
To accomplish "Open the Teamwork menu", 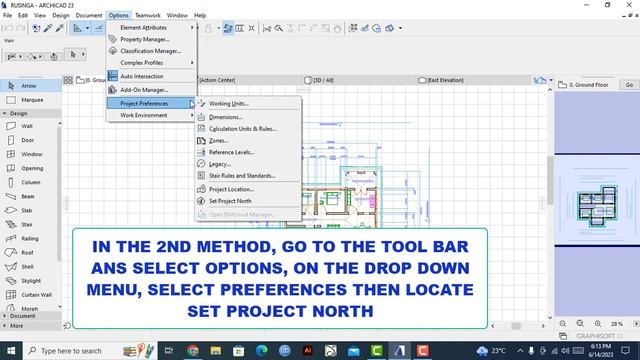I will [147, 15].
